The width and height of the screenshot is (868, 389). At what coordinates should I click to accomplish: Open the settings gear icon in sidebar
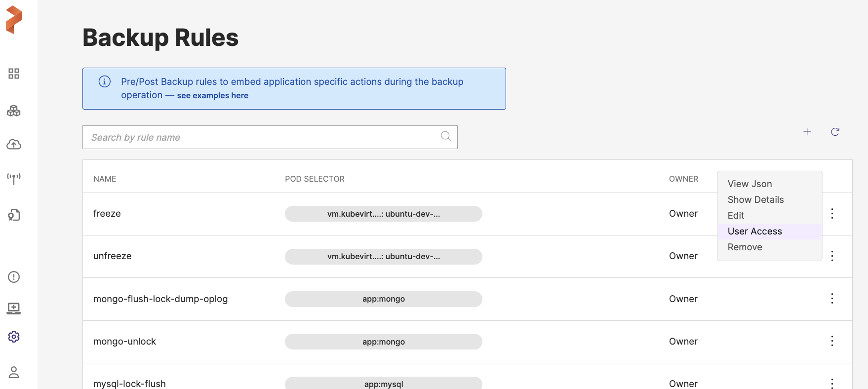(14, 337)
